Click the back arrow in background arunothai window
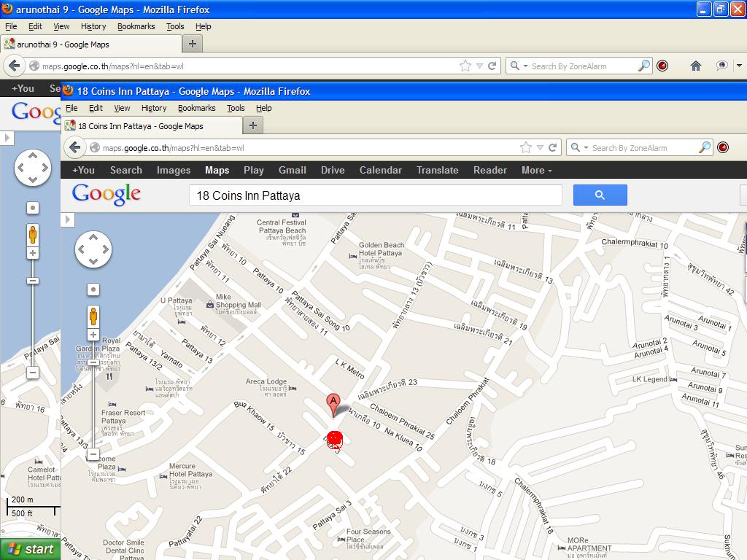The height and width of the screenshot is (560, 747). (15, 66)
